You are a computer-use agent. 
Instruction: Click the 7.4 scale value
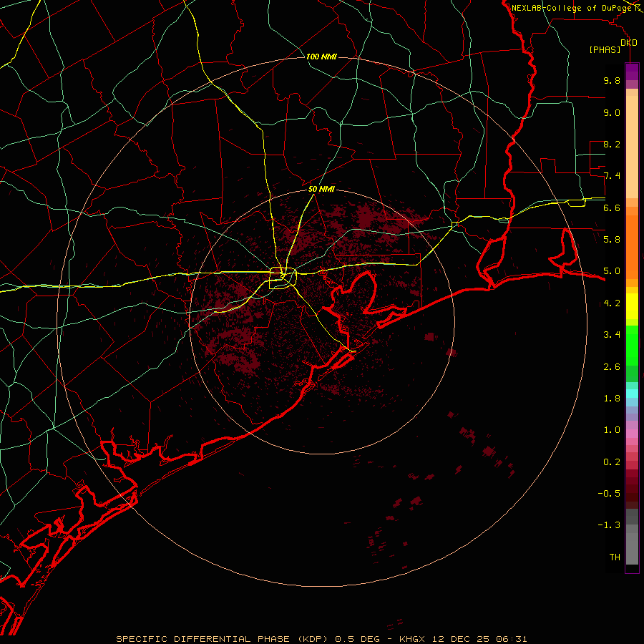(612, 176)
